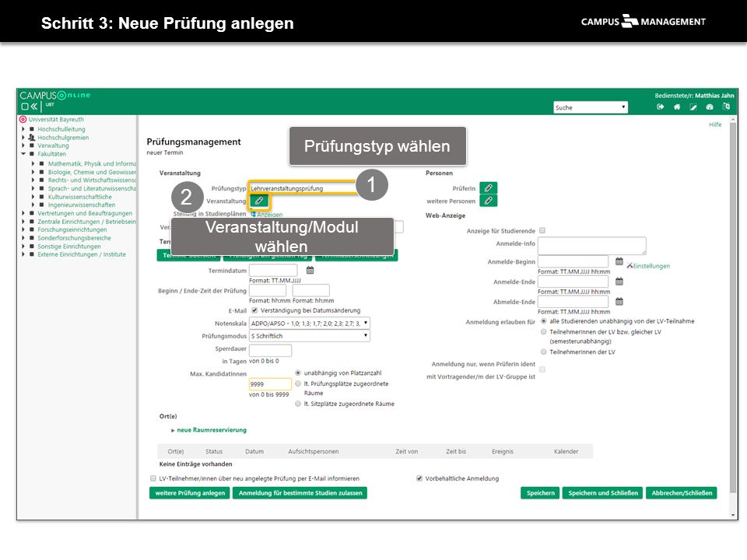Collapse the navigation with the double-chevron icon

tap(34, 107)
